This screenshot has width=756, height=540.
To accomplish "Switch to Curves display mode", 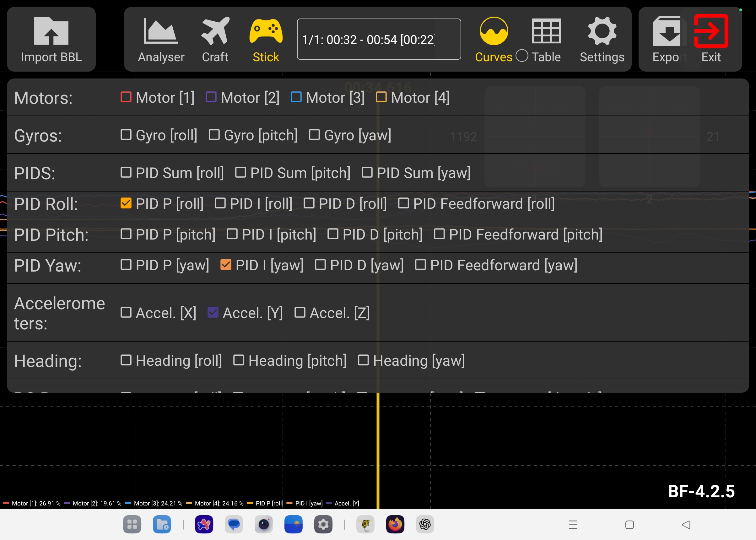I will pyautogui.click(x=493, y=31).
